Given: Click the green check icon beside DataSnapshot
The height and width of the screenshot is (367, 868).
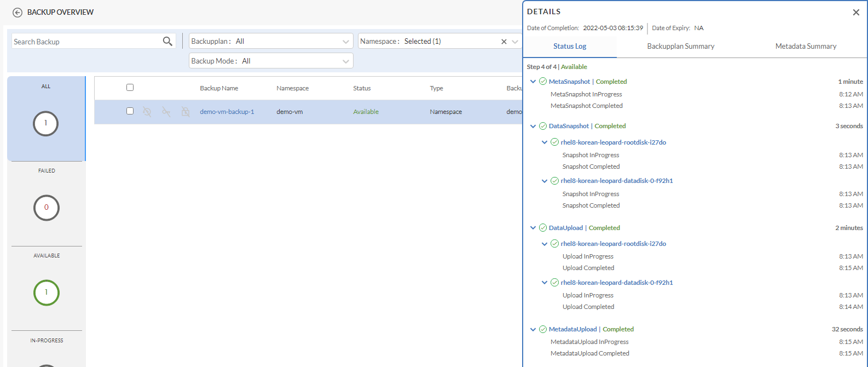Looking at the screenshot, I should coord(543,126).
